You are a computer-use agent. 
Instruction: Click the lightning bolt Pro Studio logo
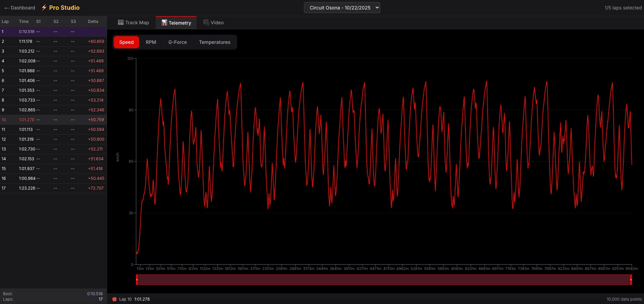pyautogui.click(x=44, y=7)
